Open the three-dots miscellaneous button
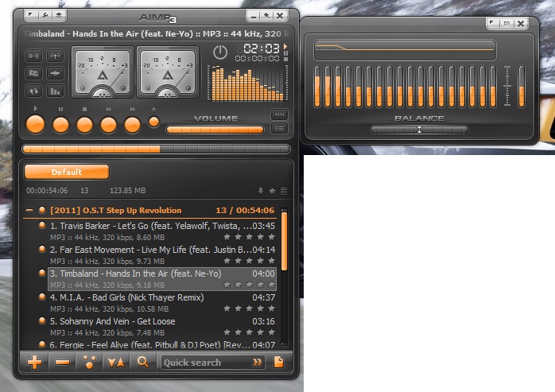 (x=89, y=363)
